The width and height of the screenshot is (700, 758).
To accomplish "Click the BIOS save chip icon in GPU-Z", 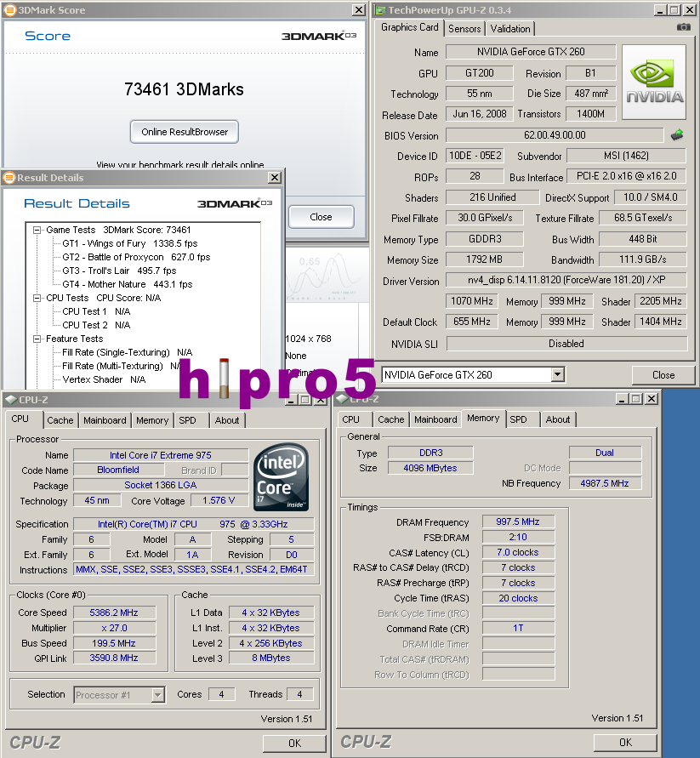I will [677, 135].
